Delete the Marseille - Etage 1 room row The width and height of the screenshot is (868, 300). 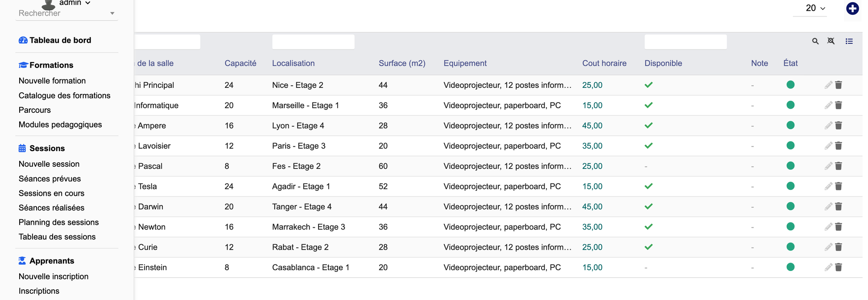[839, 105]
